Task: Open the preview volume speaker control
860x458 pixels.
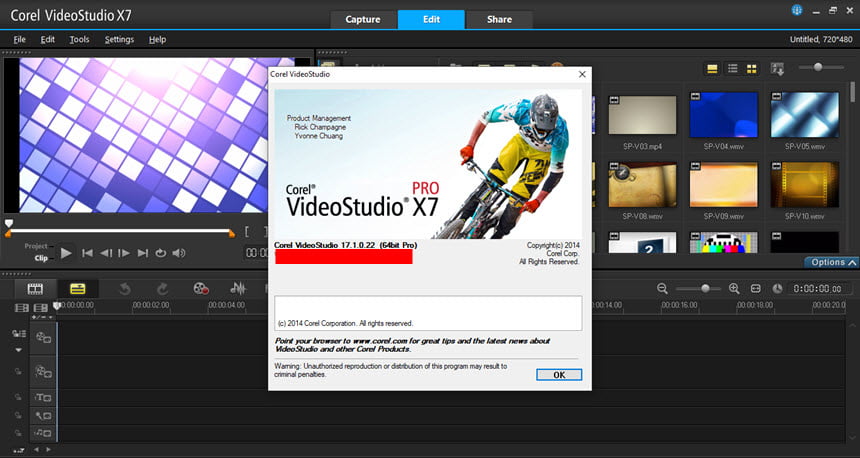Action: point(179,253)
